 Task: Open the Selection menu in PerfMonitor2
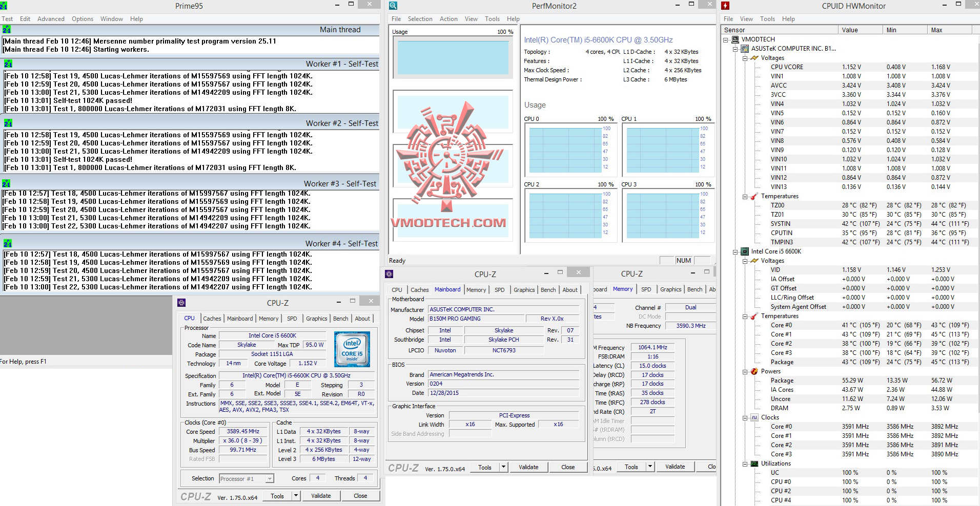point(420,19)
